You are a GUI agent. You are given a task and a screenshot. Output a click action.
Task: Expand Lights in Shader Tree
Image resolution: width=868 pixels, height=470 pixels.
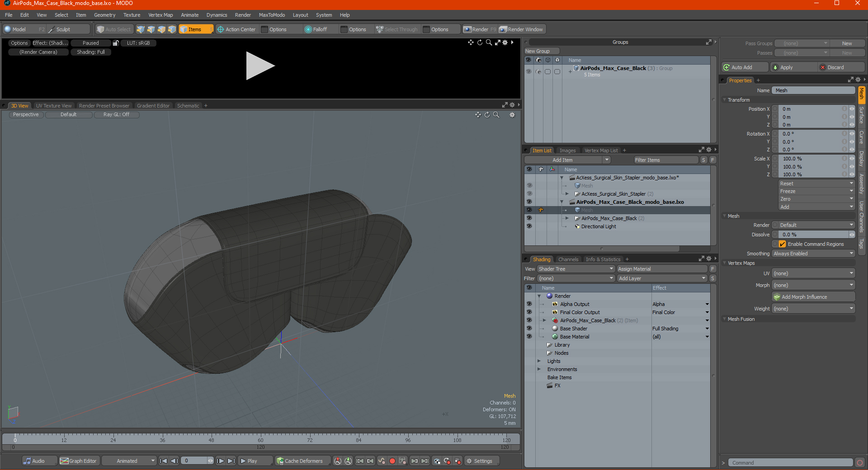coord(539,361)
